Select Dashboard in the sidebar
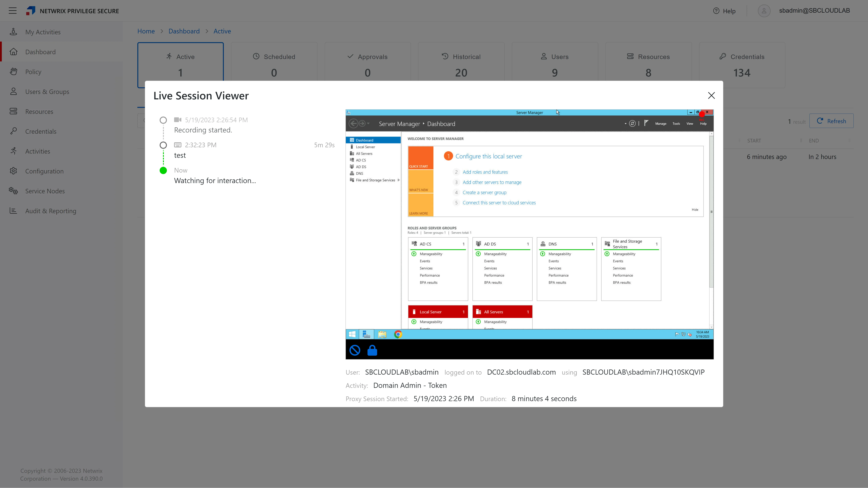Image resolution: width=868 pixels, height=488 pixels. 40,52
